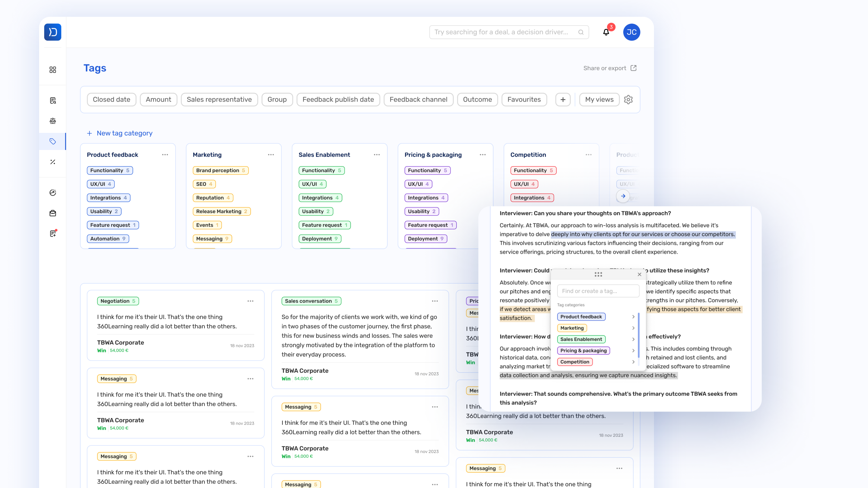The image size is (868, 488).
Task: Click the percent icon in sidebar
Action: (53, 162)
